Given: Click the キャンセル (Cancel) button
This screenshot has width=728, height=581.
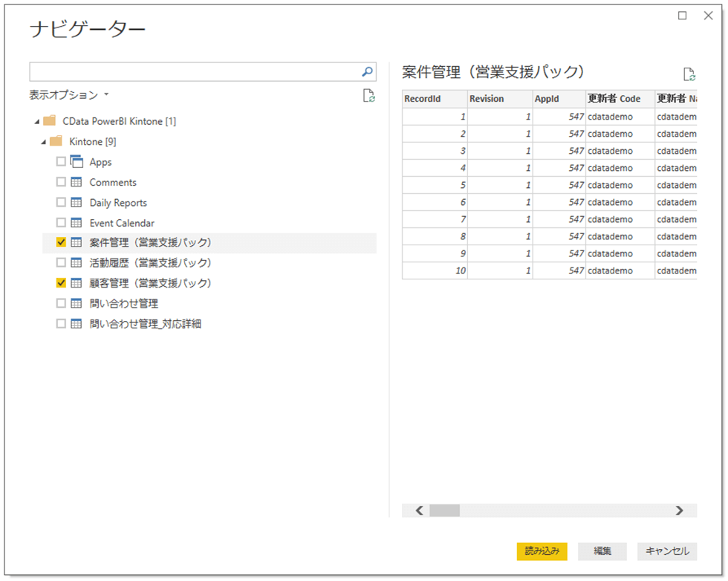Looking at the screenshot, I should [x=667, y=551].
